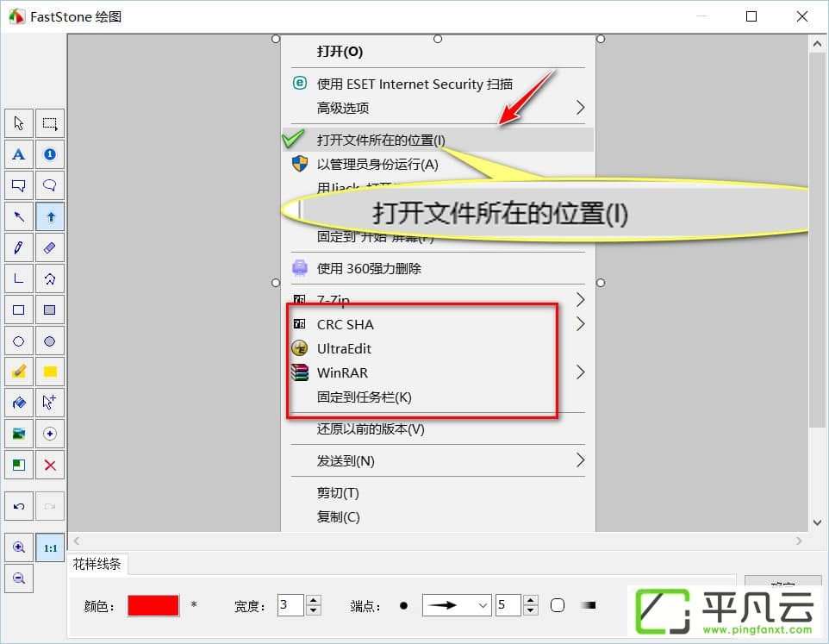
Task: Select the cursor with plus sign tool
Action: click(x=50, y=403)
